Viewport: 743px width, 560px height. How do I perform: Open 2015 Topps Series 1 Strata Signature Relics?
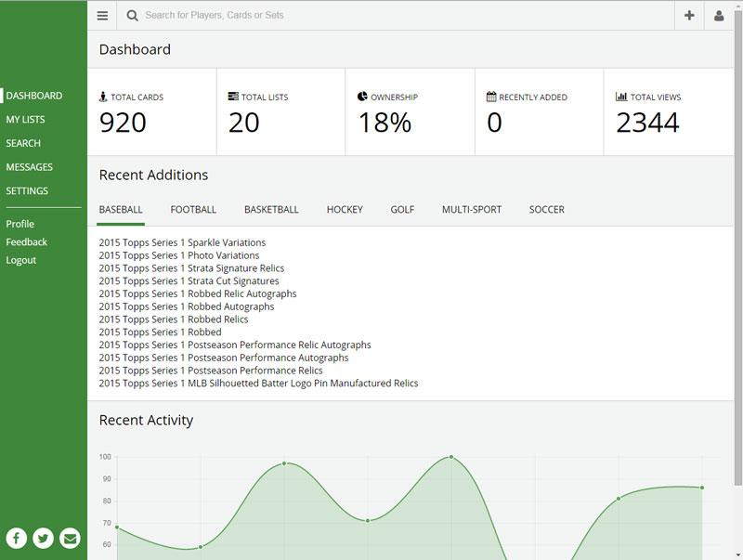click(x=192, y=268)
